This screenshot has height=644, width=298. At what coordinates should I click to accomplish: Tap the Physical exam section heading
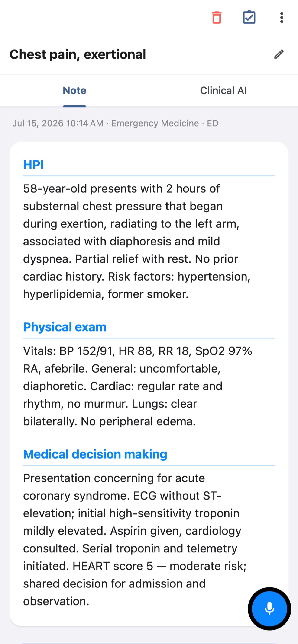65,327
